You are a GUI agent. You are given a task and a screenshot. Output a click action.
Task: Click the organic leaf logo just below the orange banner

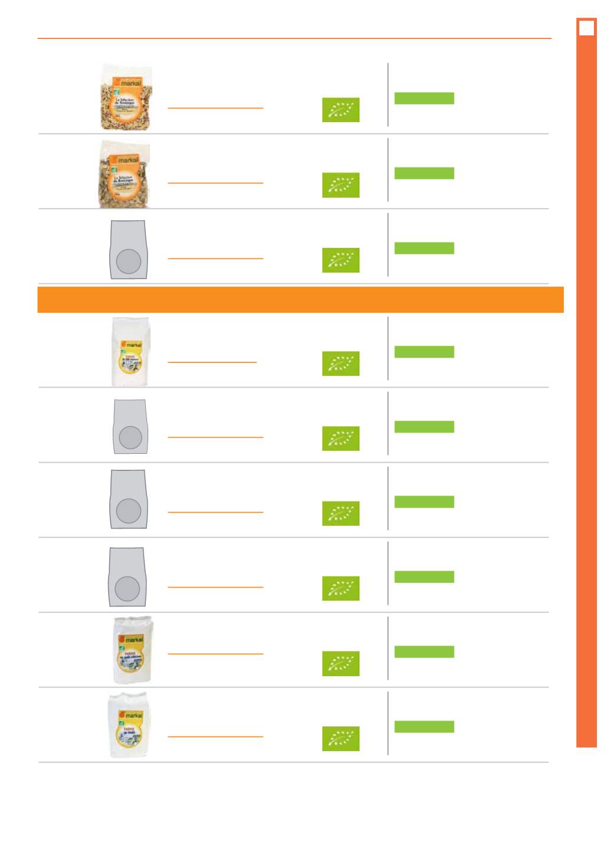(x=341, y=363)
